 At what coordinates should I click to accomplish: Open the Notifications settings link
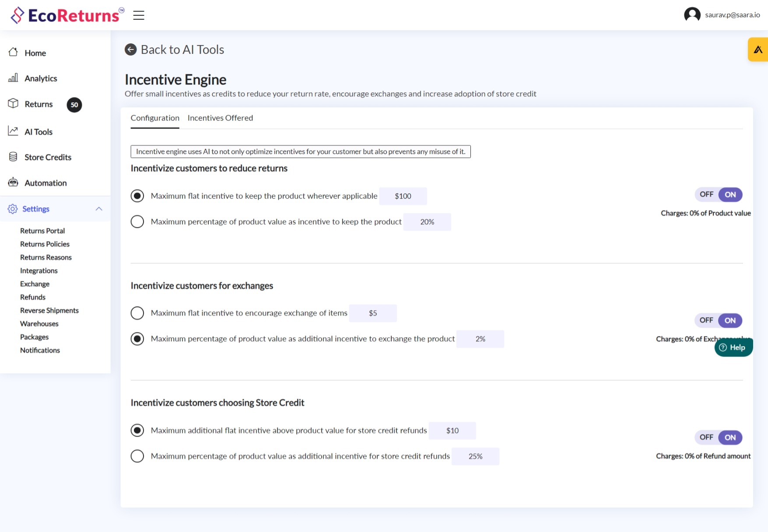pyautogui.click(x=40, y=350)
